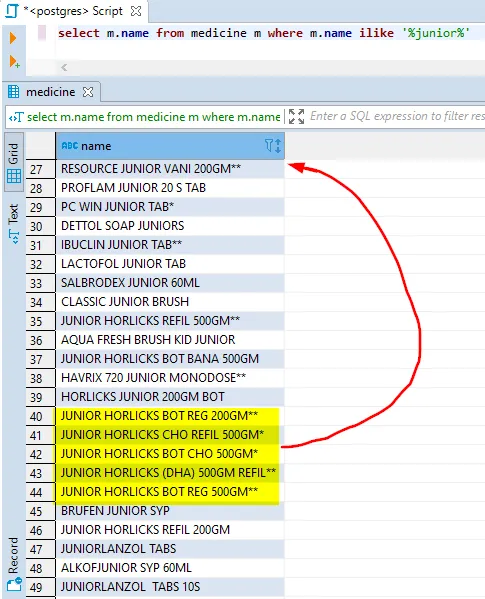Select the medicine result tab

coord(50,92)
